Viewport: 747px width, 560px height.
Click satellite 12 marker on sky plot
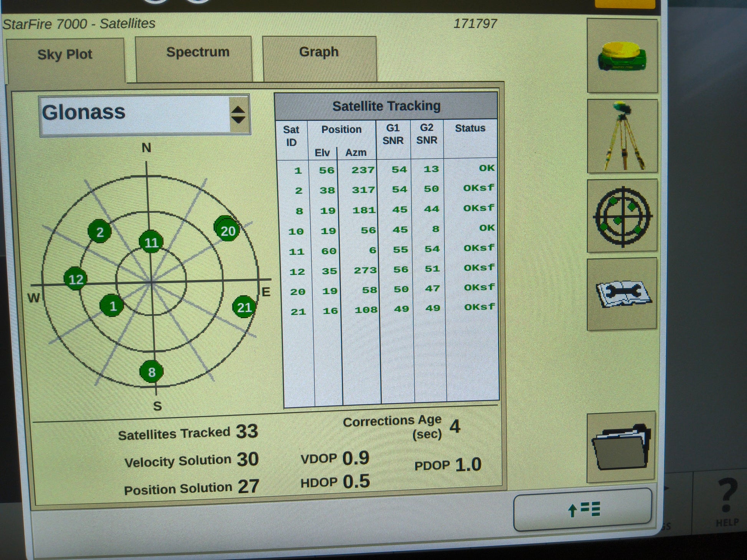coord(76,279)
